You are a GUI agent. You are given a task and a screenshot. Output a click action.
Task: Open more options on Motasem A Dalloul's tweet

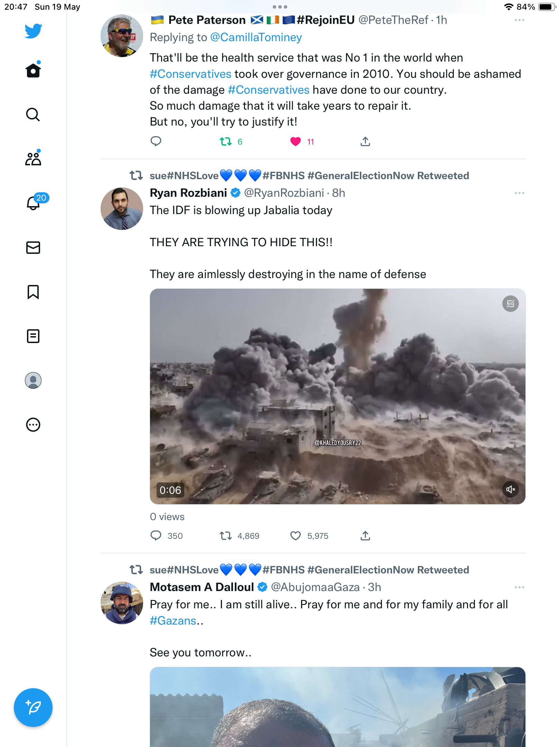pyautogui.click(x=519, y=587)
